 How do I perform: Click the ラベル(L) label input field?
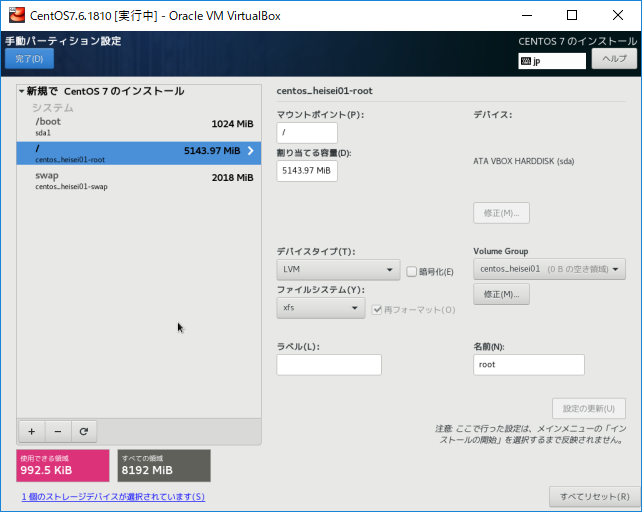[x=329, y=365]
